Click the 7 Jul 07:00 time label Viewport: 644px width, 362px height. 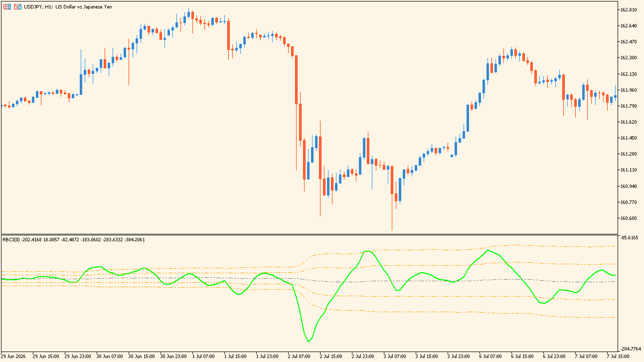[587, 357]
